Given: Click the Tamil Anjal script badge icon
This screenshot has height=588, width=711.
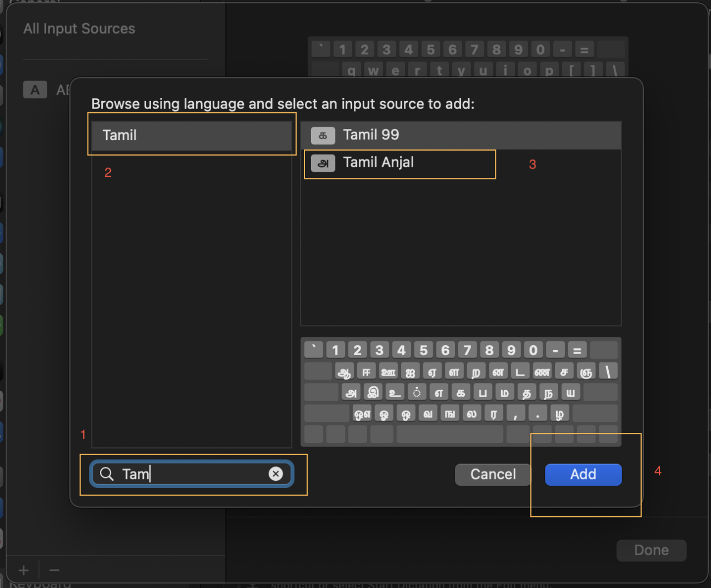Looking at the screenshot, I should (x=323, y=163).
